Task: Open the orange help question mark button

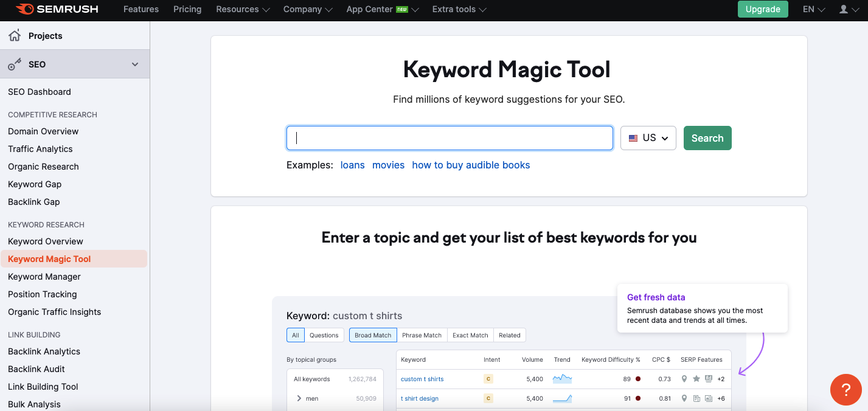Action: [x=845, y=390]
